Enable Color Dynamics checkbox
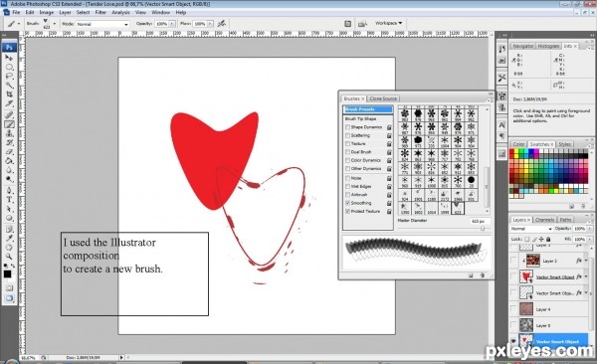The image size is (597, 364). (x=347, y=160)
